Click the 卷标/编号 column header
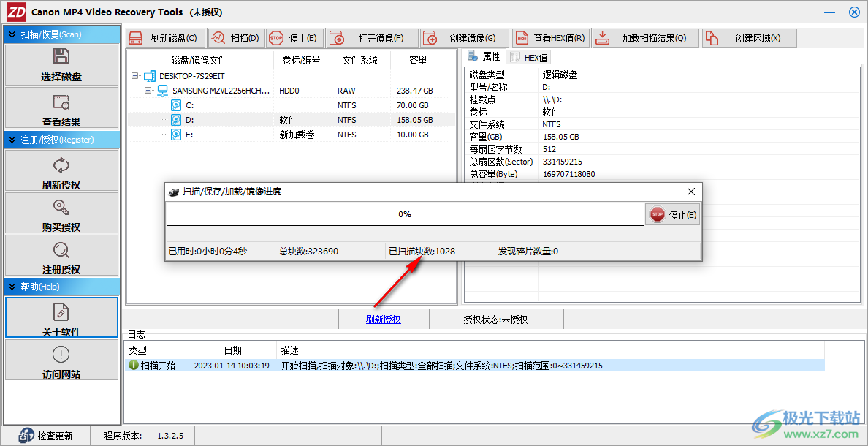This screenshot has width=868, height=446. [302, 60]
